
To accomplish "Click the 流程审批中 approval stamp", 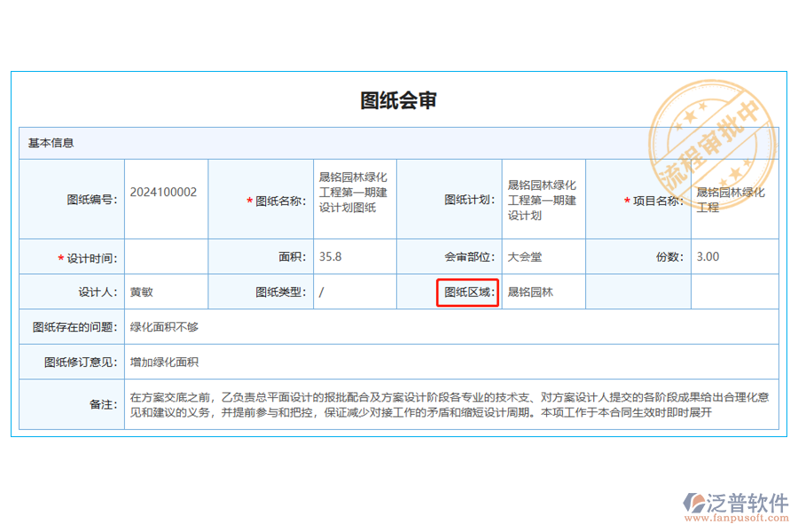I will click(x=709, y=142).
